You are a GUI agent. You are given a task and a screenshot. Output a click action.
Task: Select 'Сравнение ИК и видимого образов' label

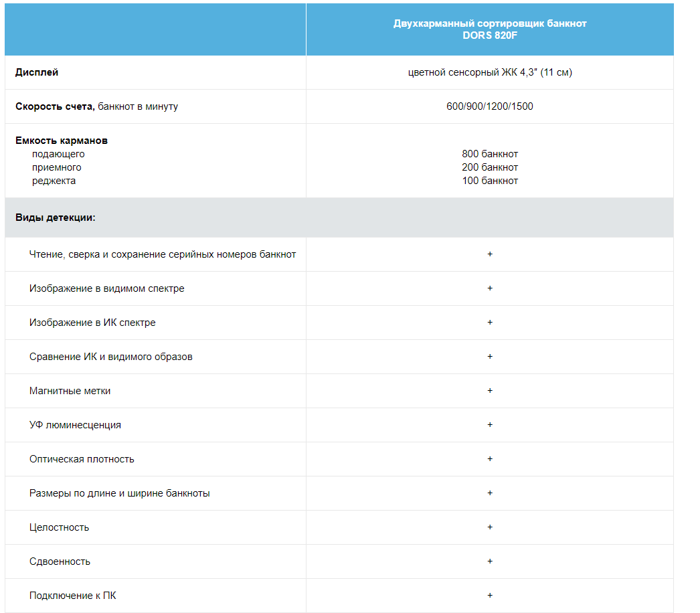click(110, 357)
